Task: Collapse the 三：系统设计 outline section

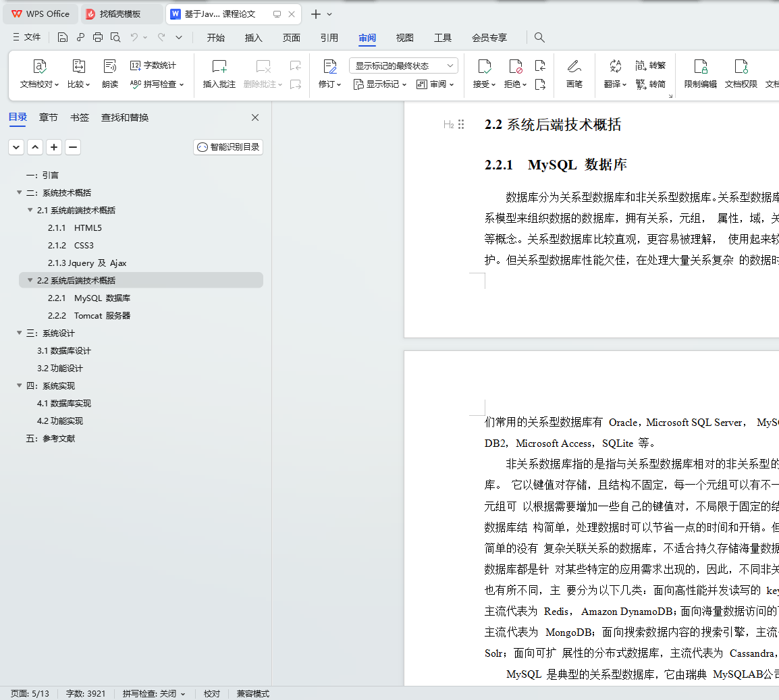Action: pos(20,333)
